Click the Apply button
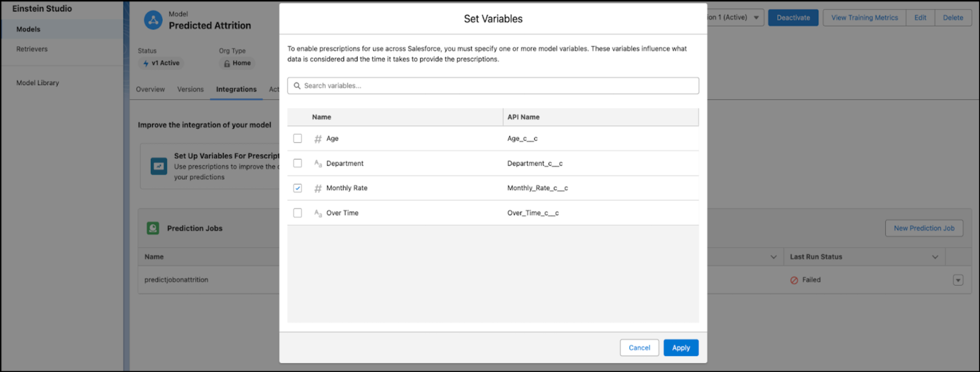 (x=681, y=348)
